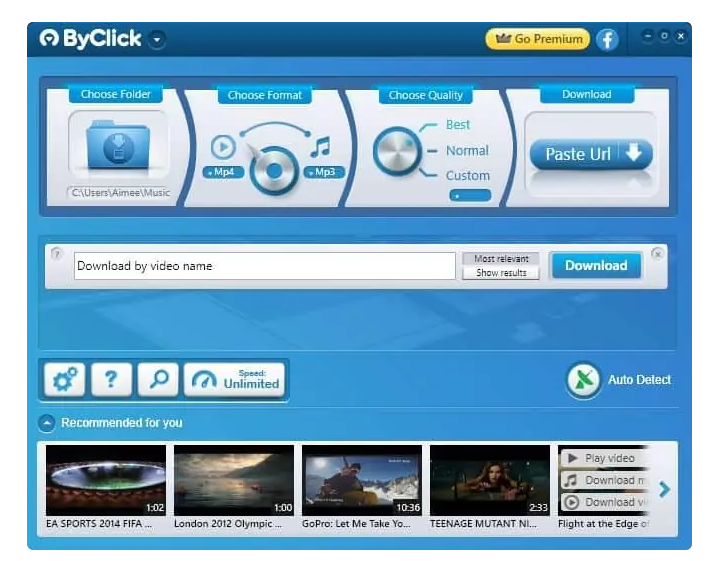Click the Speed Unlimited button

tap(234, 379)
